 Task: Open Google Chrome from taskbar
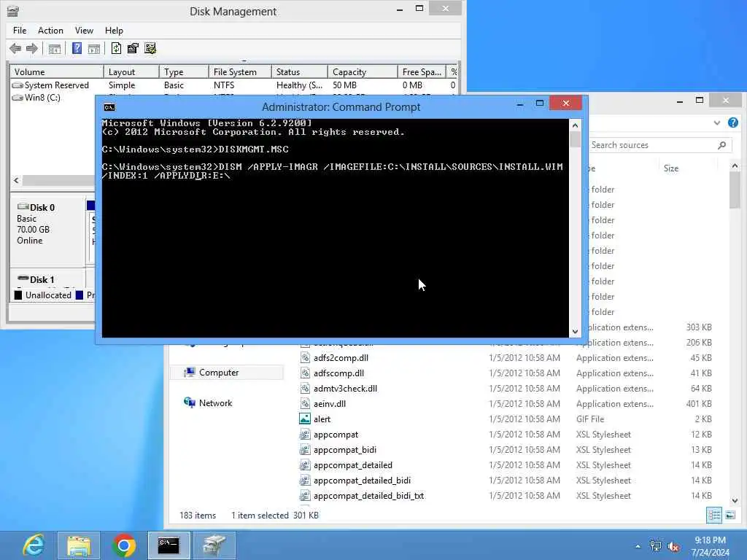[x=124, y=545]
